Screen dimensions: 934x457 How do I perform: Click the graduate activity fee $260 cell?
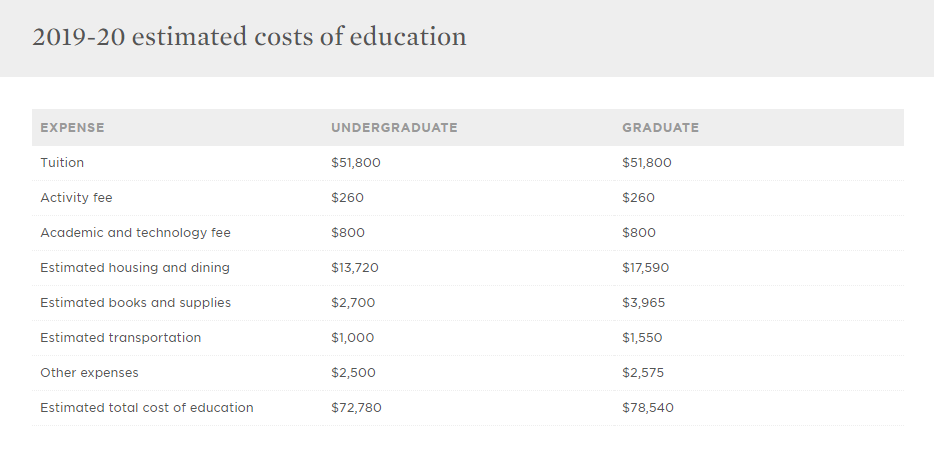[638, 198]
